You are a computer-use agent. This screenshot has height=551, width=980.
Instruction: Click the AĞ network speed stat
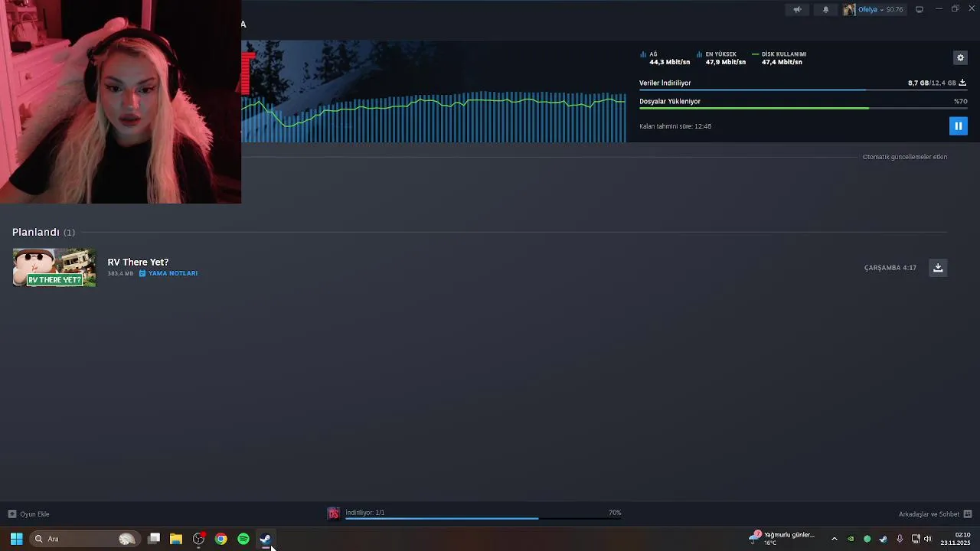pyautogui.click(x=665, y=58)
